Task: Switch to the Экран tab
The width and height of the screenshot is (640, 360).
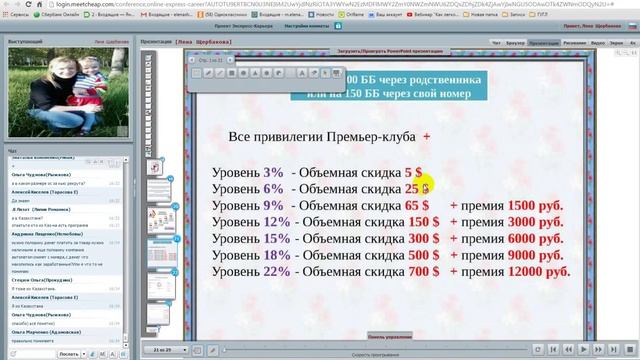Action: (616, 42)
